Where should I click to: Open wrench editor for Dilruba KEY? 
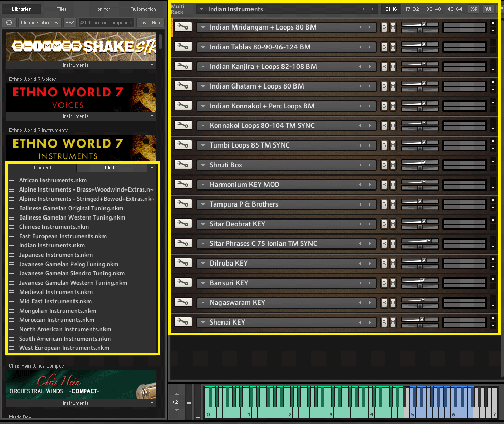tap(183, 263)
